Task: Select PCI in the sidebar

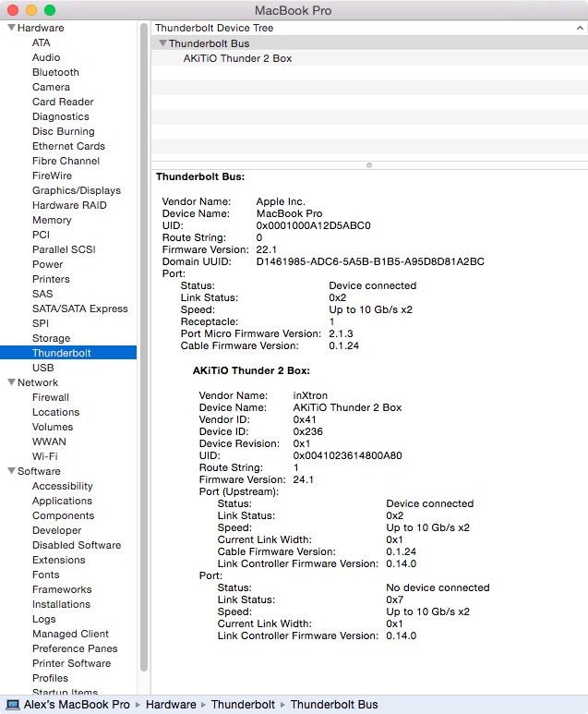Action: coord(41,235)
